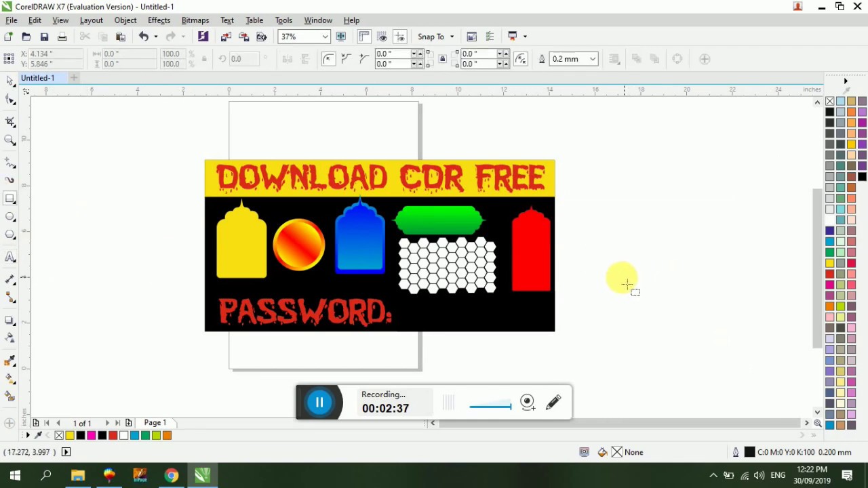
Task: Pause the screen recording
Action: 319,403
